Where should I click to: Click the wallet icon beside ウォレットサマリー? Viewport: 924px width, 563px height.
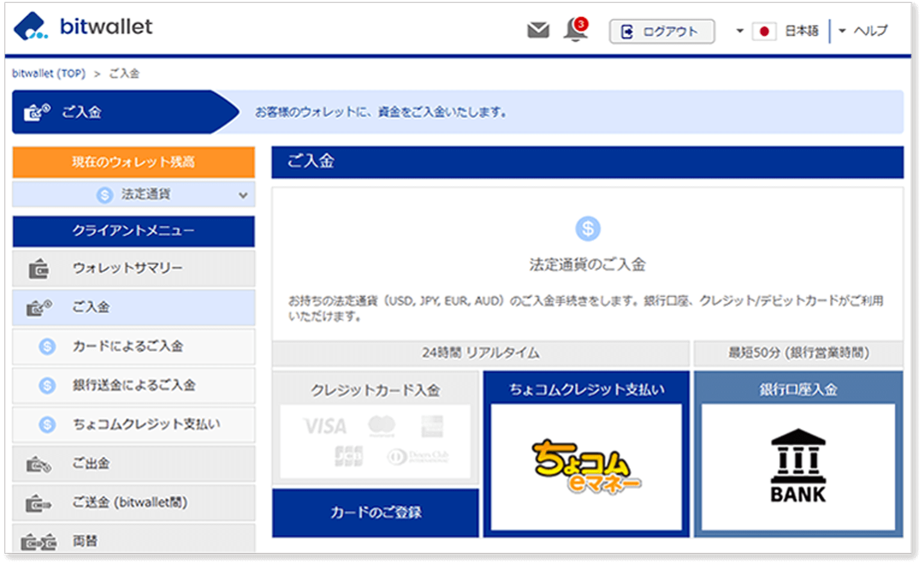(38, 269)
